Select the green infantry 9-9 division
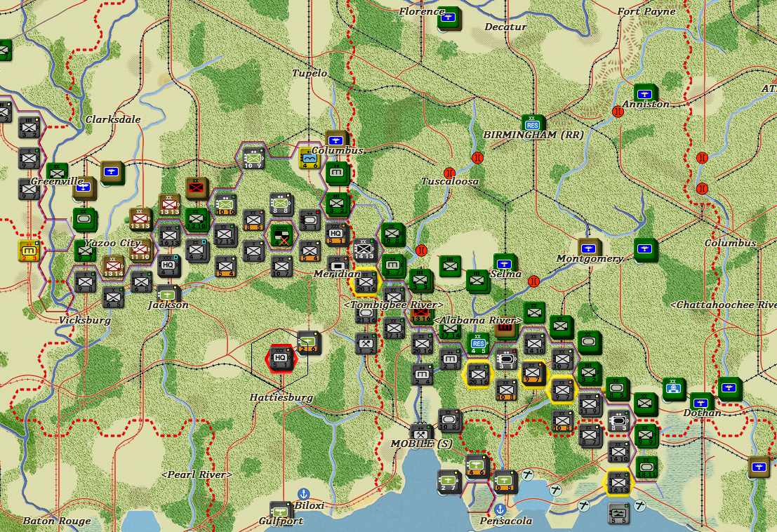Screen dimensions: 777x532 tap(646, 435)
